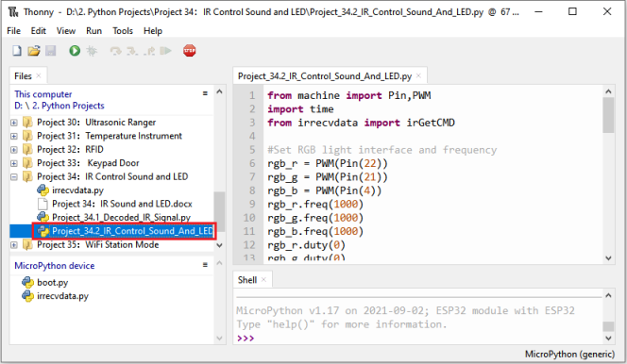The image size is (627, 364).
Task: Click the D: drive link in path
Action: (19, 106)
